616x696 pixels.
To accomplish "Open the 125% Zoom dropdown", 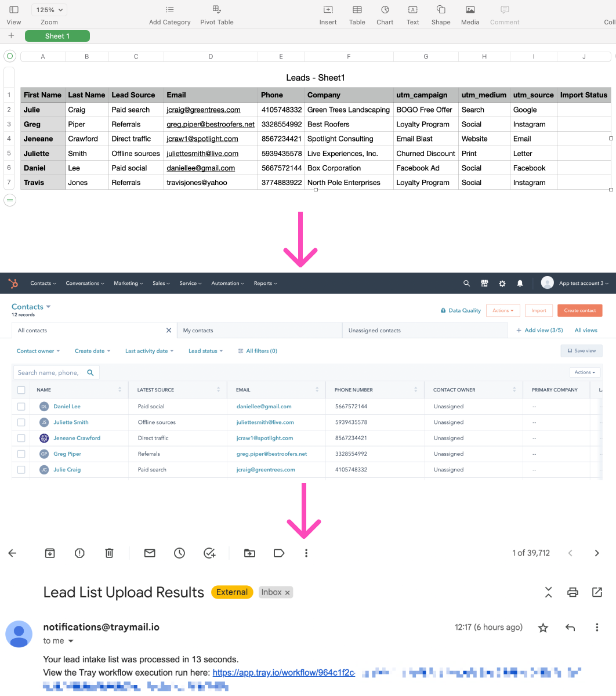I will pos(49,10).
